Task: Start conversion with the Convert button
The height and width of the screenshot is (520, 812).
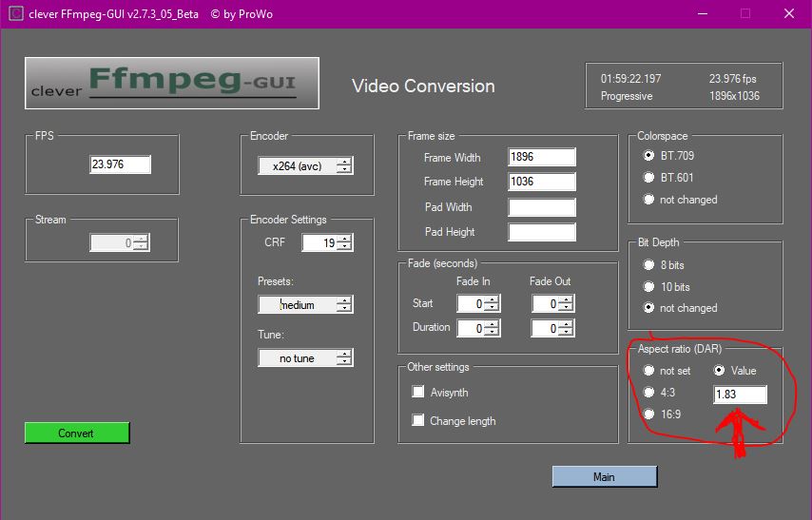Action: tap(77, 433)
